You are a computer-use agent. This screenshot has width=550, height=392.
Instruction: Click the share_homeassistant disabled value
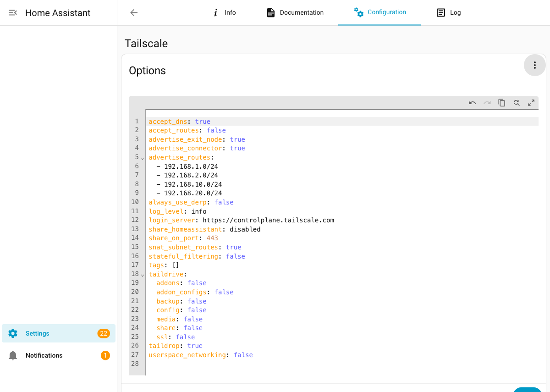245,229
